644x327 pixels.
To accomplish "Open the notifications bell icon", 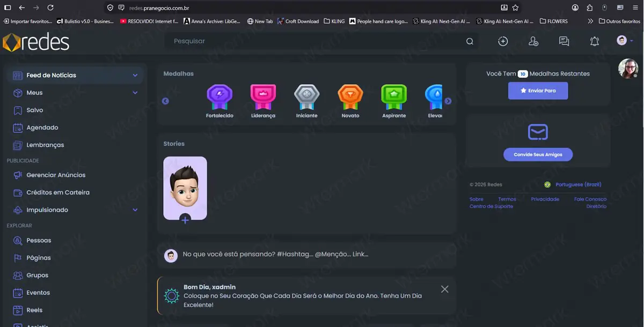I will (594, 41).
